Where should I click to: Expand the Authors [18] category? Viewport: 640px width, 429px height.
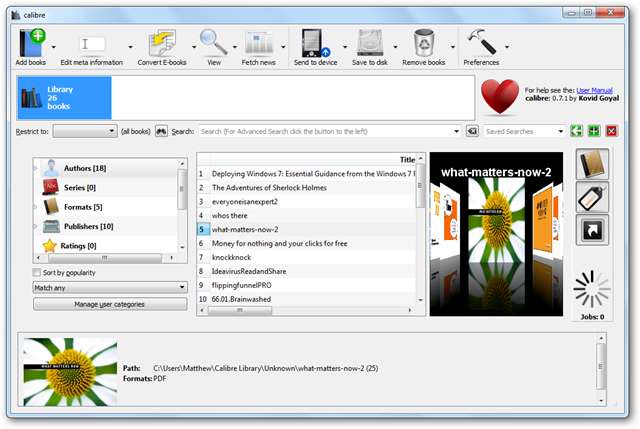[38, 168]
